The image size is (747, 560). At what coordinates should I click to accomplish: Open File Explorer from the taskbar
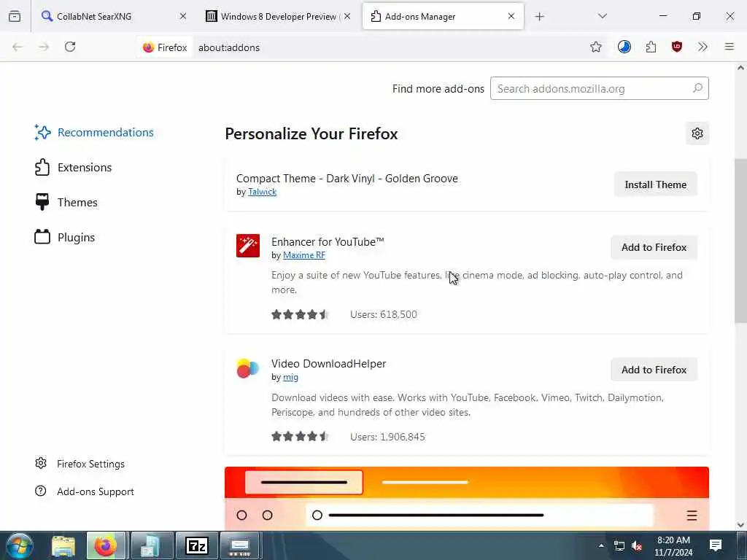[x=63, y=545]
